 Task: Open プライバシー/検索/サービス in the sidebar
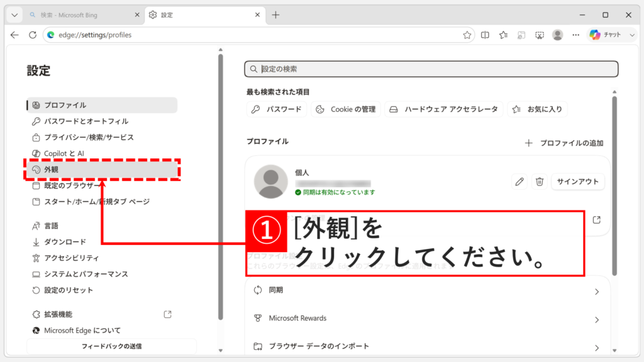pyautogui.click(x=103, y=137)
